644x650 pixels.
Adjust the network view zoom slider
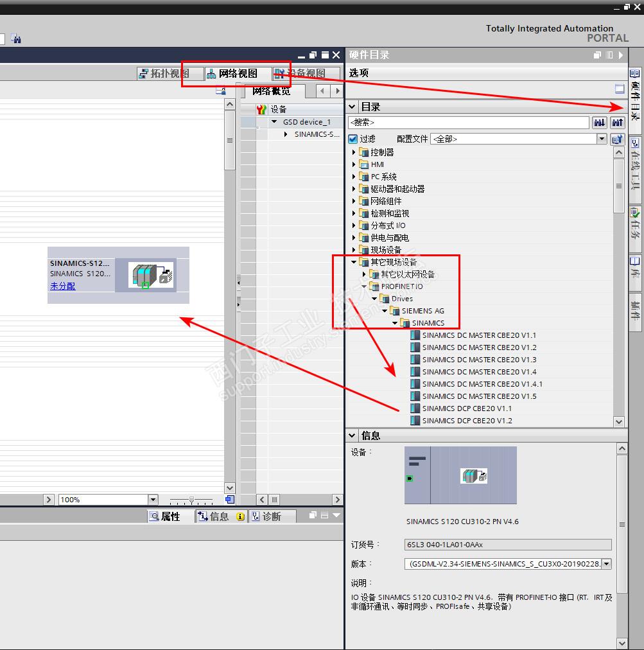tap(191, 500)
